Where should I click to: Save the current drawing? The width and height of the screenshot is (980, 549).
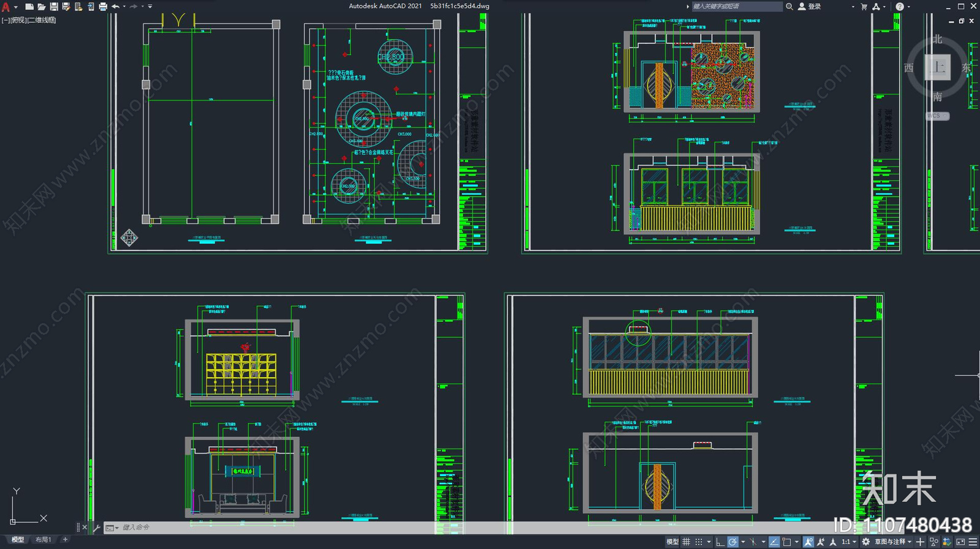click(x=54, y=7)
